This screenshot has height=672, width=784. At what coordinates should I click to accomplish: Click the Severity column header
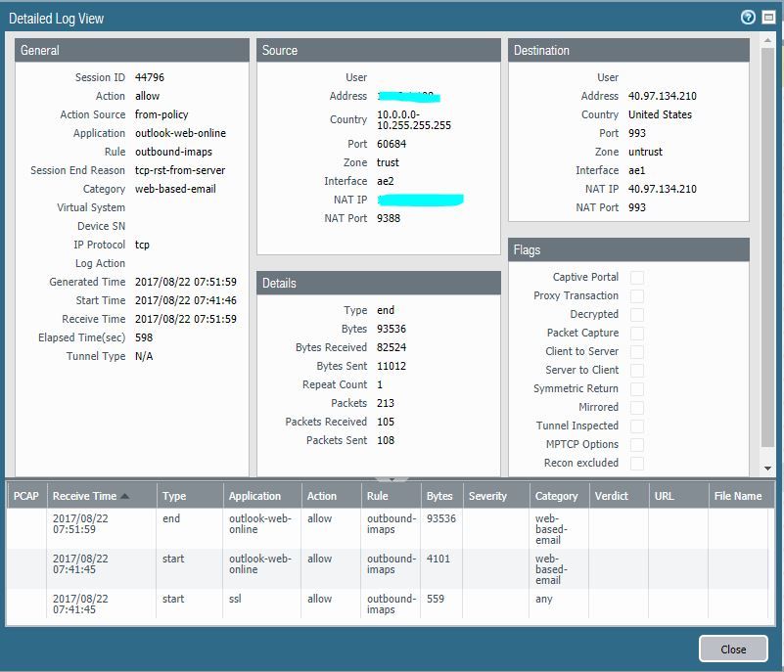(487, 496)
